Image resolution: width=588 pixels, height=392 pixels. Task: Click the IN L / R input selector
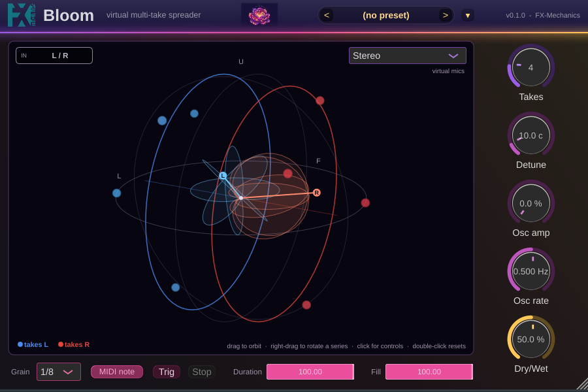tap(54, 56)
